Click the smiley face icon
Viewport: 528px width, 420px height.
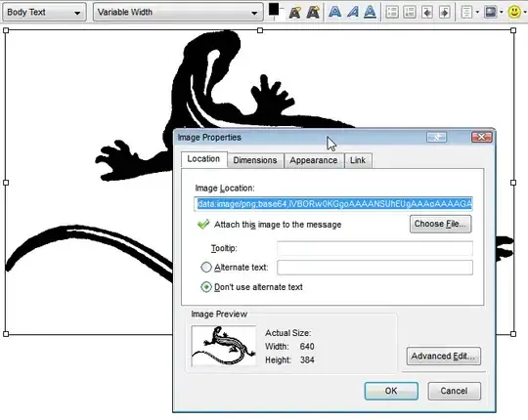[514, 13]
